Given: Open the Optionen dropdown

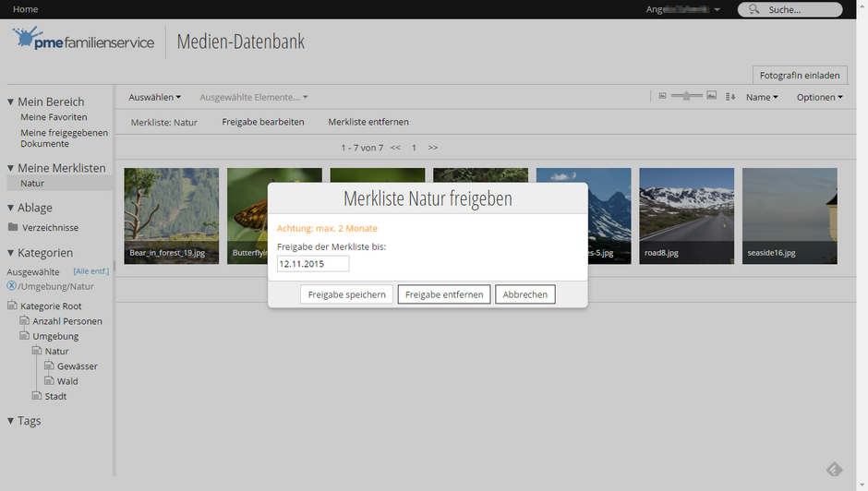Looking at the screenshot, I should click(x=819, y=97).
